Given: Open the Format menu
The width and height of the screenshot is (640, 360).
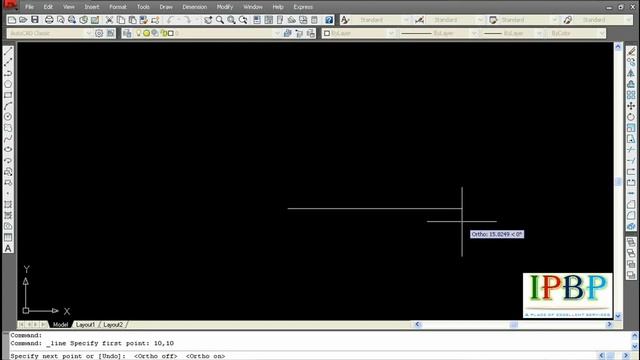Looking at the screenshot, I should tap(118, 7).
